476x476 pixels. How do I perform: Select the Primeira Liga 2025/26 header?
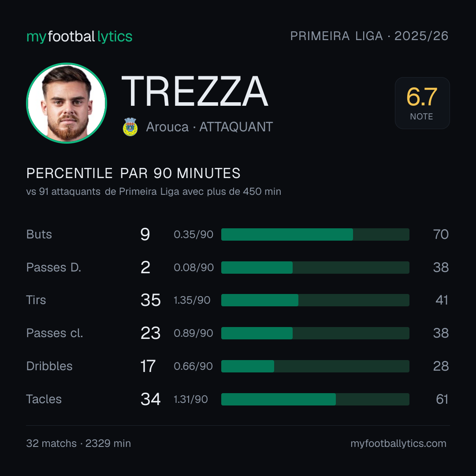tap(369, 36)
